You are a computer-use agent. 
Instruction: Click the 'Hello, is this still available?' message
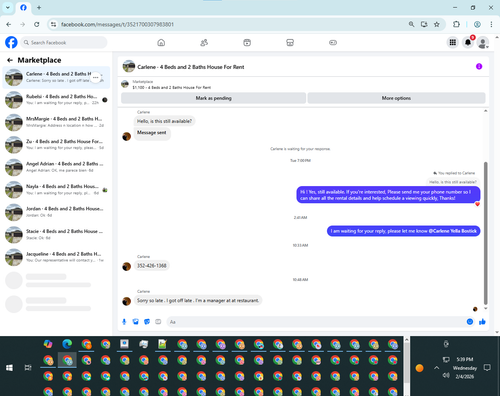point(164,121)
